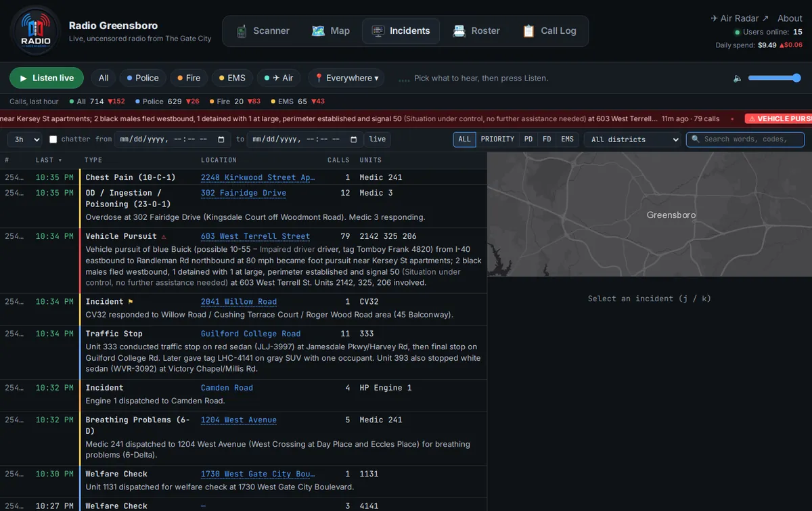Open 2248 Kirkwood Street location link

[x=258, y=177]
